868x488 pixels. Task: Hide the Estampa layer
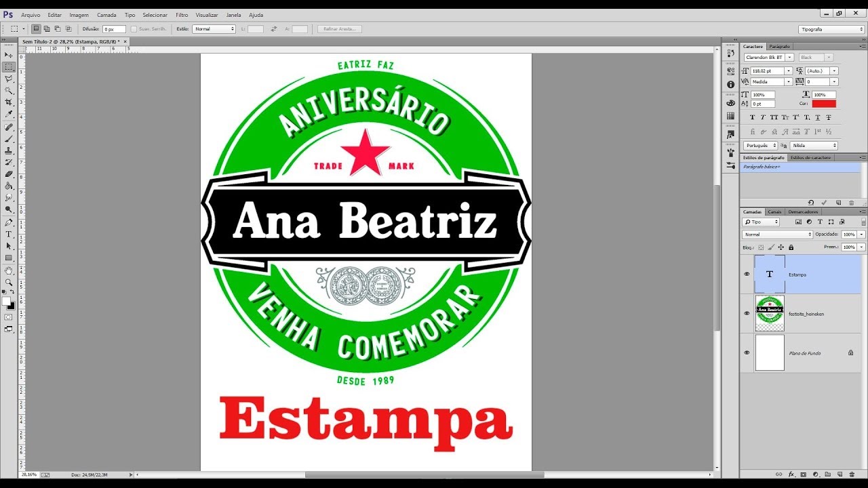[x=747, y=274]
